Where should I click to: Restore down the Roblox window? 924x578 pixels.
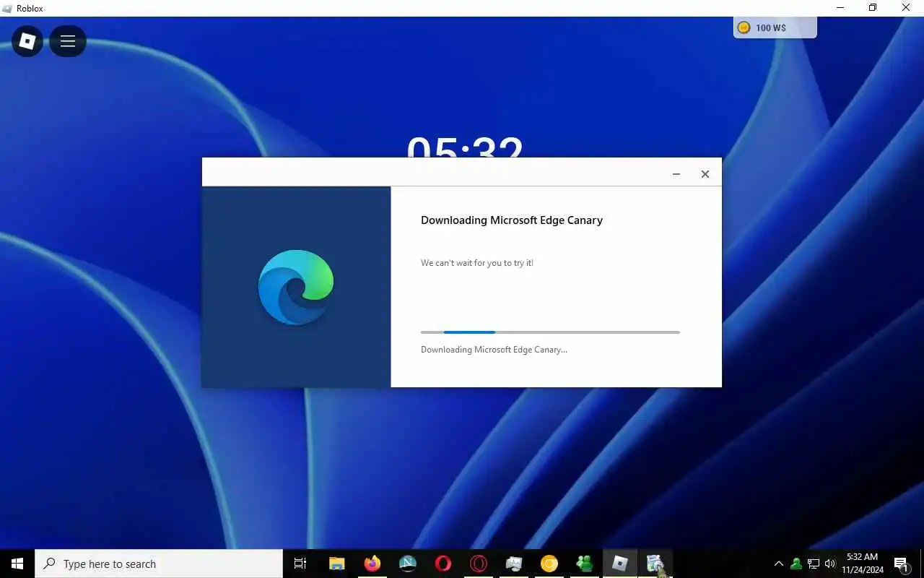(x=873, y=8)
